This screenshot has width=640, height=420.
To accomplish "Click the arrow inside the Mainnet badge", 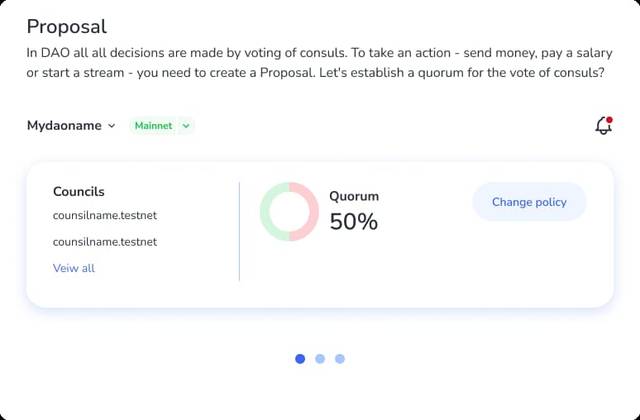I will [186, 126].
